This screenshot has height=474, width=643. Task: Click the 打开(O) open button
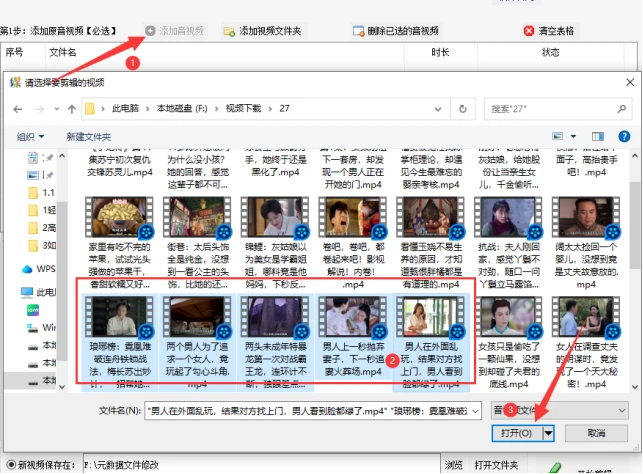[x=517, y=433]
